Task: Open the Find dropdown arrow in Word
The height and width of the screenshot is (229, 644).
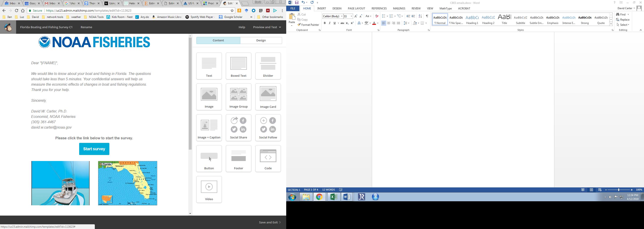Action: click(628, 15)
